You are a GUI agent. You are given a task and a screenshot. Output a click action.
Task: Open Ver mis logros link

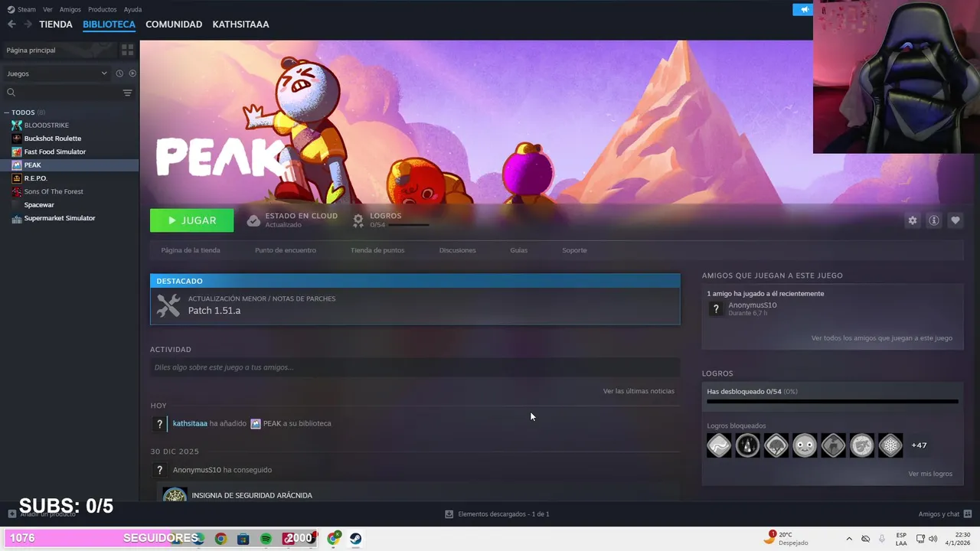coord(930,474)
